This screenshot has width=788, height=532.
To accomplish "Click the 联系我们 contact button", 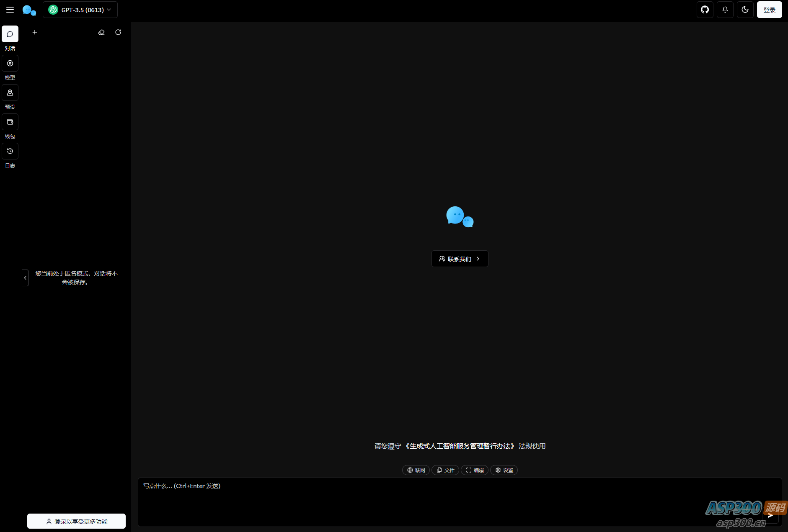I will [459, 259].
